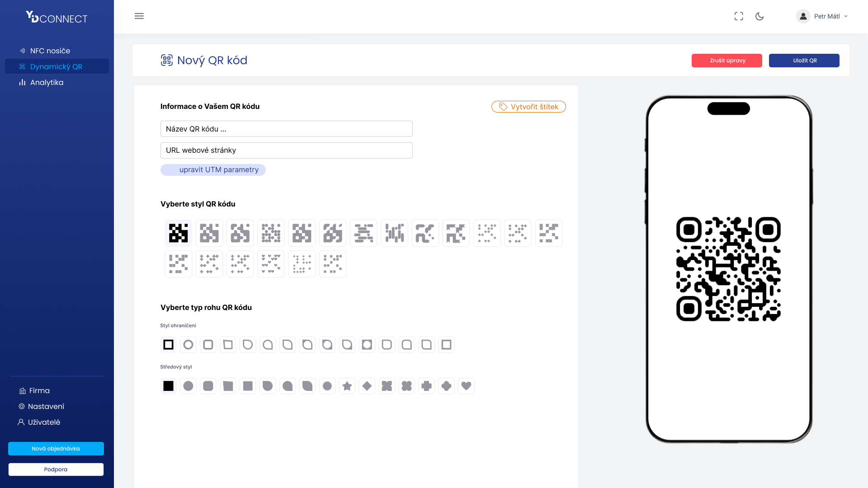The height and width of the screenshot is (488, 868).
Task: Click the Název QR kódu field
Action: click(x=286, y=129)
